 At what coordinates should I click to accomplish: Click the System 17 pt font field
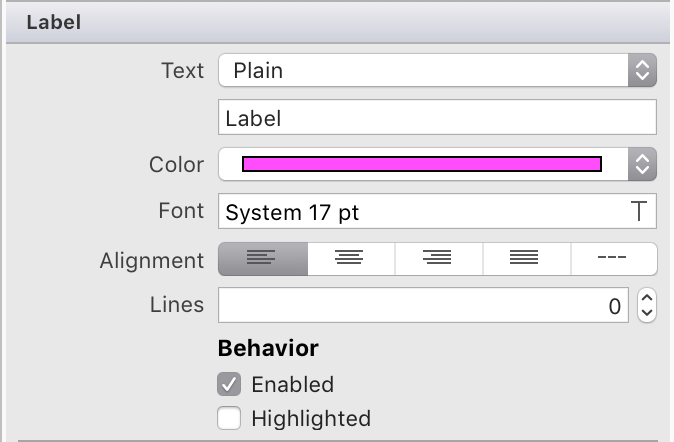coord(420,212)
